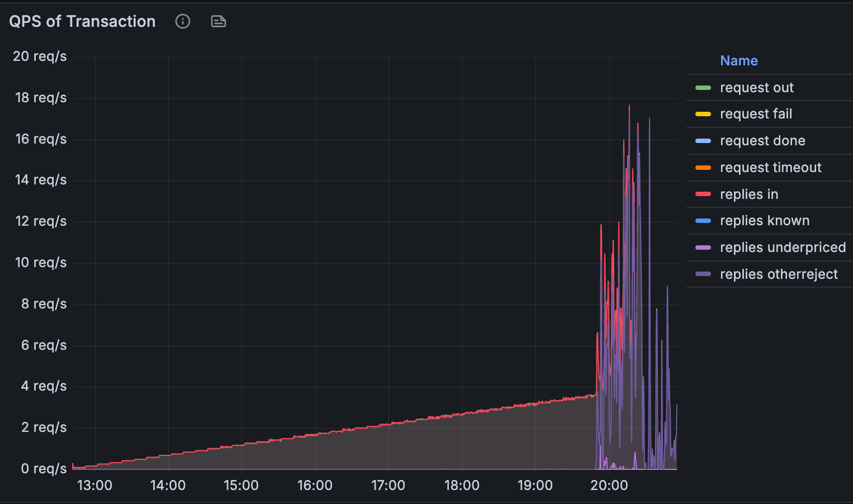Toggle the replies underpriced legend label
The width and height of the screenshot is (853, 504).
(783, 248)
